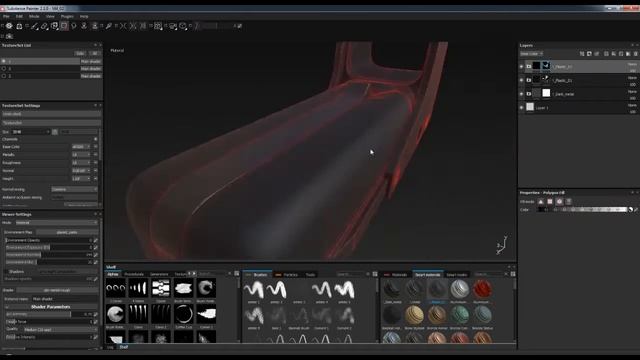Open the texture Size dropdown

click(x=30, y=132)
